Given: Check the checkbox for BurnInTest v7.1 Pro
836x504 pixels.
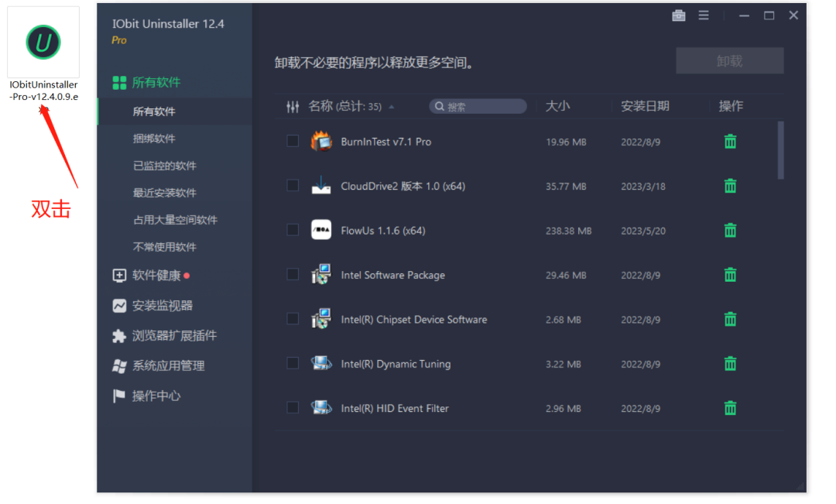Looking at the screenshot, I should tap(292, 142).
